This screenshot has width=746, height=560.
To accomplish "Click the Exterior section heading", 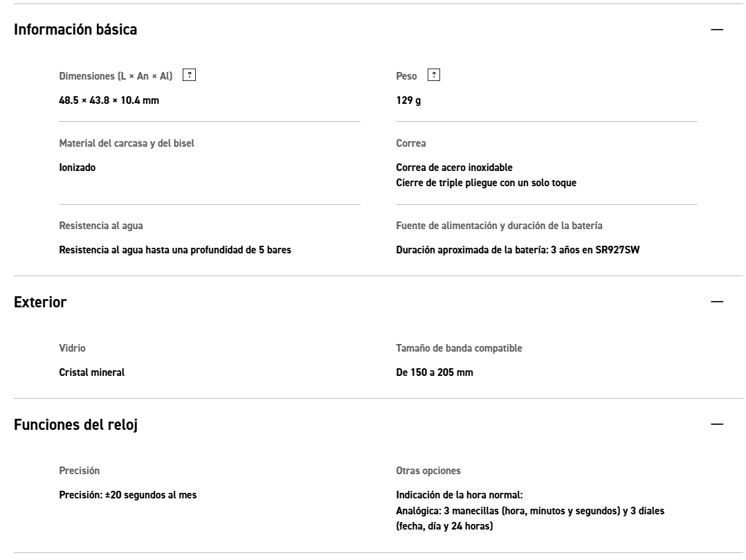I will coord(40,302).
